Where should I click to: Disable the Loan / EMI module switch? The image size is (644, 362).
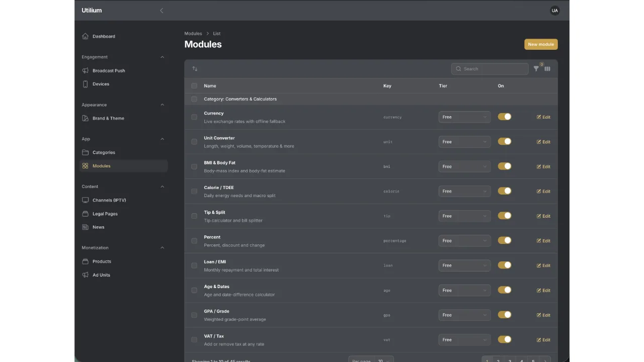[505, 265]
